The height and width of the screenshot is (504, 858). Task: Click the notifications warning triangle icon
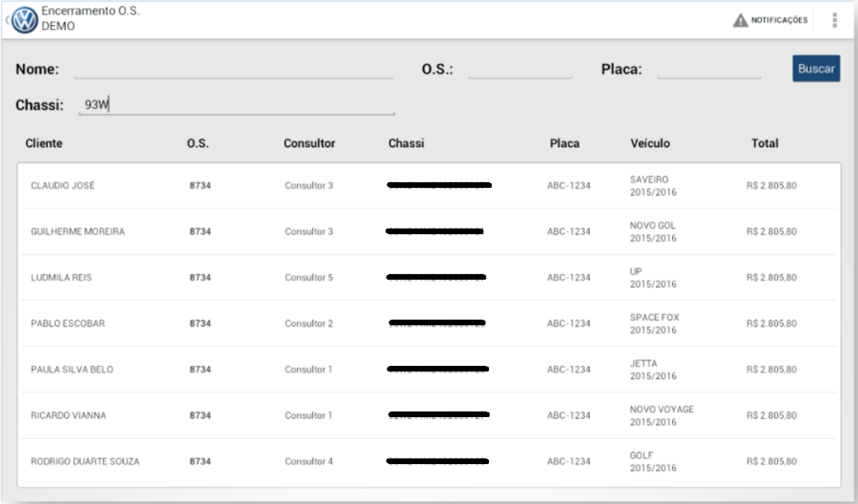pyautogui.click(x=740, y=20)
